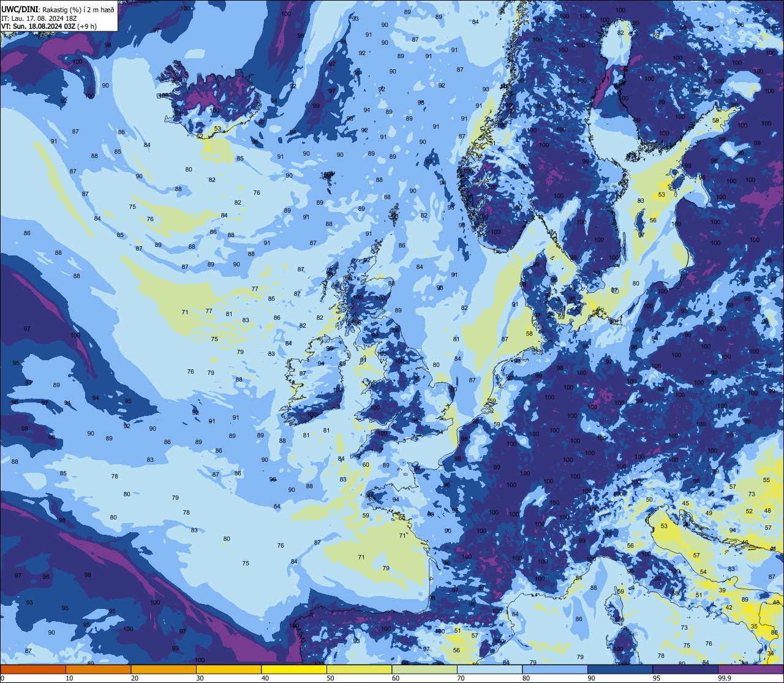Image resolution: width=784 pixels, height=683 pixels.
Task: Select the light blue legend swatch between 70 and 80
Action: coord(490,669)
